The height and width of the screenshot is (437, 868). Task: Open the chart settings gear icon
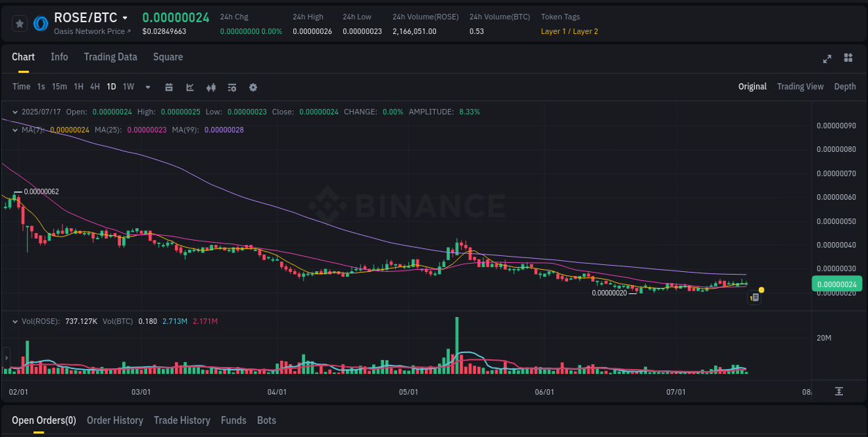tap(253, 87)
